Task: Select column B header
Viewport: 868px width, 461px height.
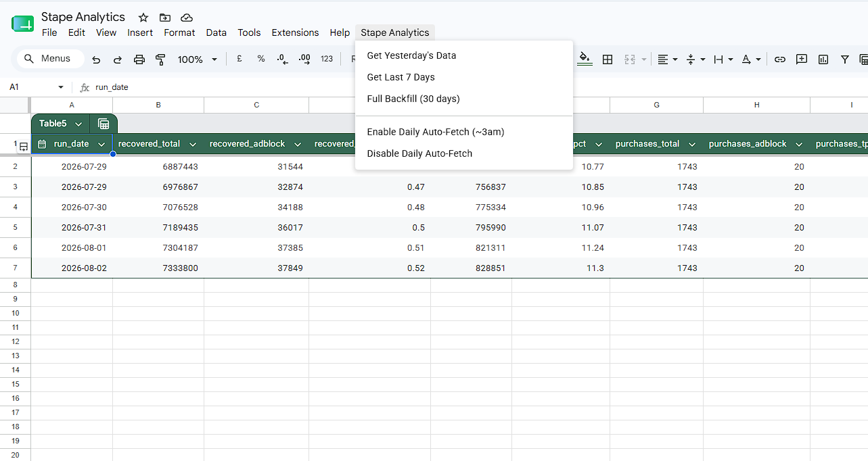Action: click(158, 105)
